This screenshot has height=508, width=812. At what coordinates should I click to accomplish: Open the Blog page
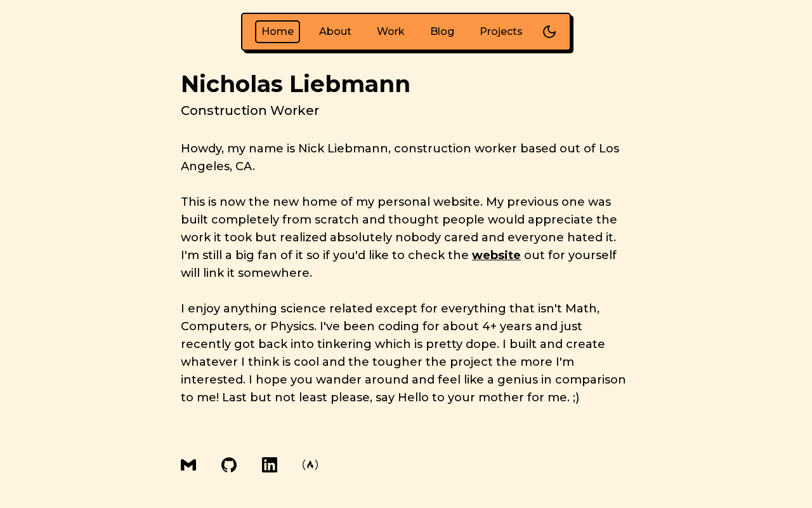pyautogui.click(x=442, y=32)
